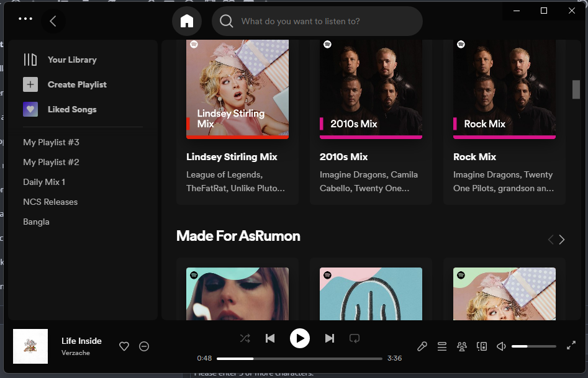Image resolution: width=588 pixels, height=378 pixels.
Task: Open the NCS Releases playlist
Action: pos(50,202)
